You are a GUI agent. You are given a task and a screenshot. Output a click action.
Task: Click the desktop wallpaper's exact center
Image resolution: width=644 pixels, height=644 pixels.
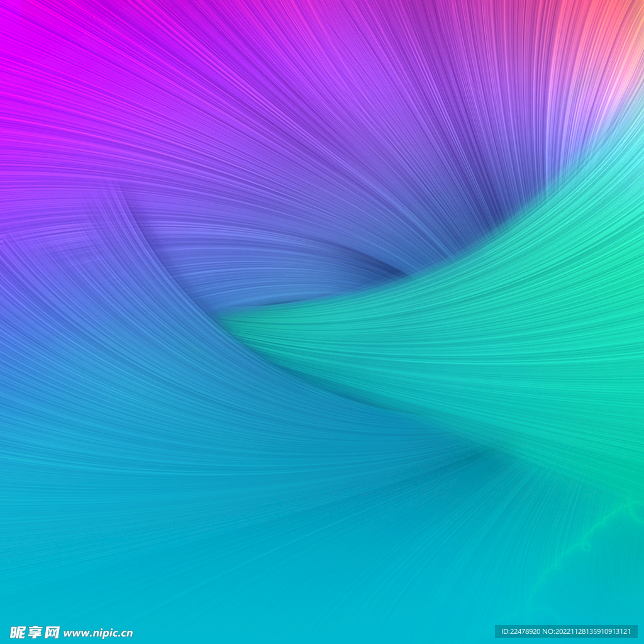pyautogui.click(x=322, y=322)
